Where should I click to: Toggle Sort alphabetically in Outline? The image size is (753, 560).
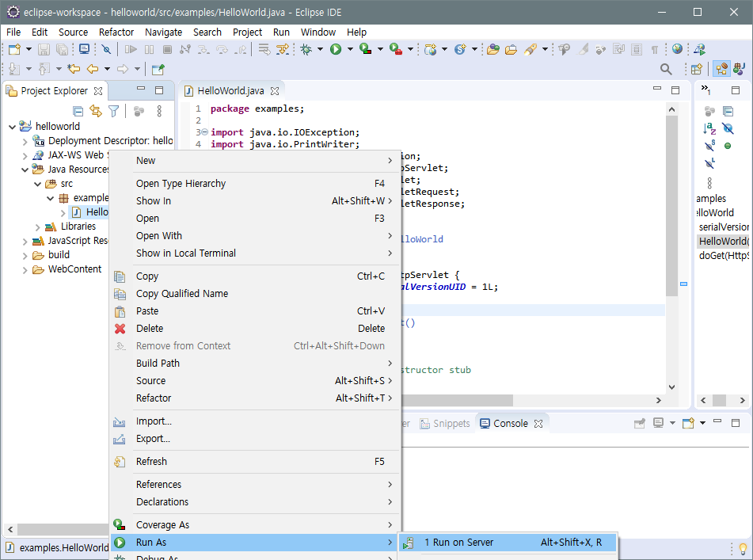[709, 129]
